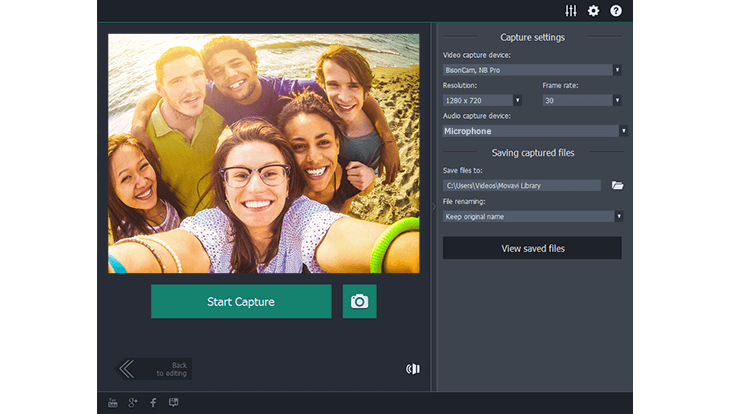The image size is (730, 414).
Task: Click the 'Audio capture device:' label
Action: (476, 115)
